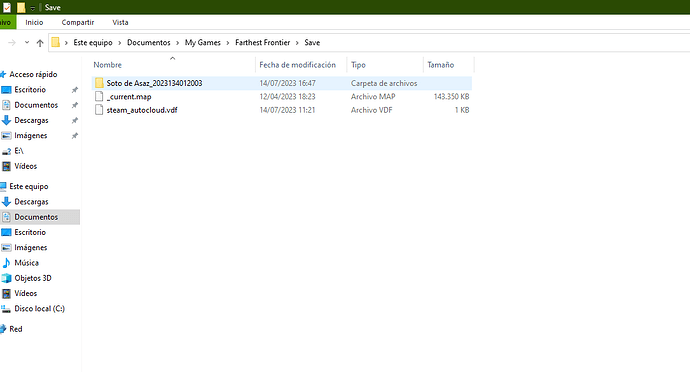Select the steam_autocloud.vdf file icon

[x=99, y=110]
